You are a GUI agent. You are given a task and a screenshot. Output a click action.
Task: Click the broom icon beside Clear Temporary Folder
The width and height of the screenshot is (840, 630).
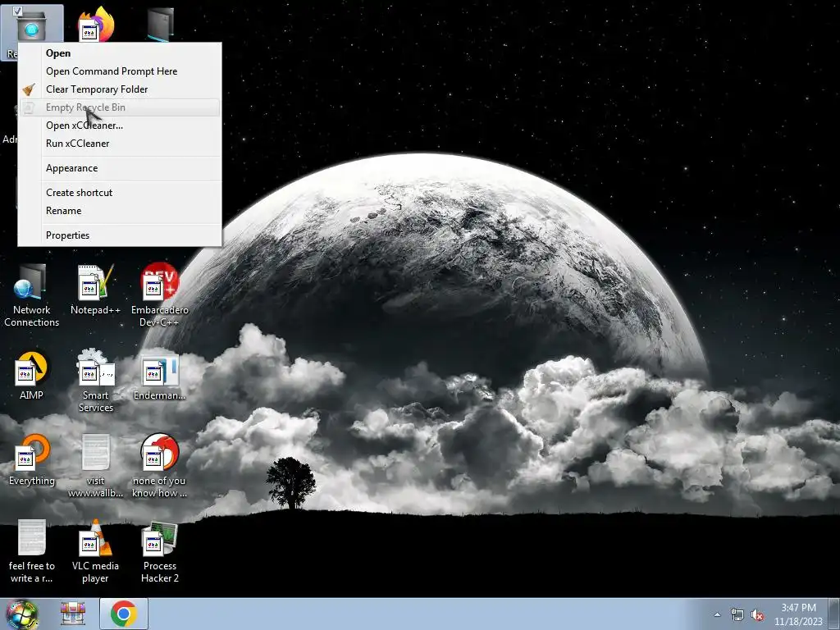pos(29,89)
